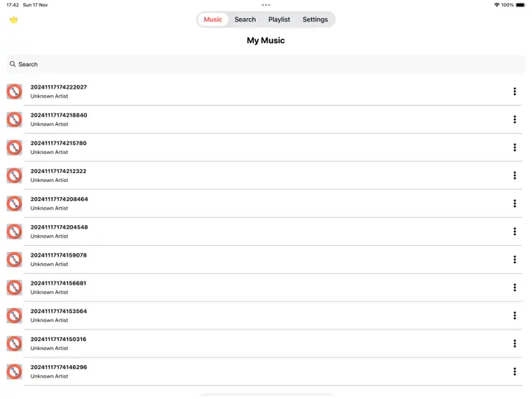532x399 pixels.
Task: Play track titled 20241117174150316
Action: coord(59,339)
